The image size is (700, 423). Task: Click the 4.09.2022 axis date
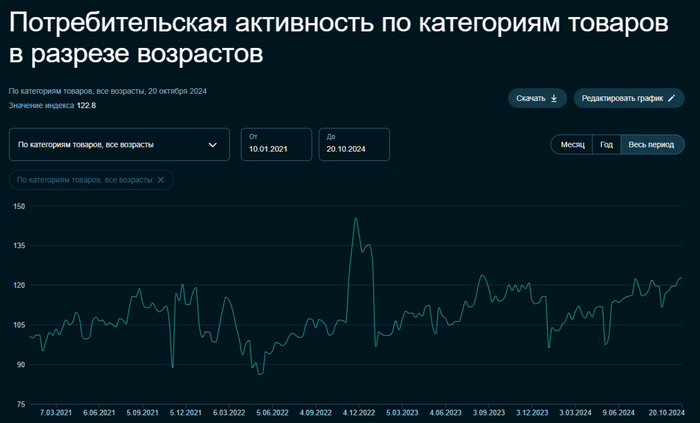tap(316, 413)
